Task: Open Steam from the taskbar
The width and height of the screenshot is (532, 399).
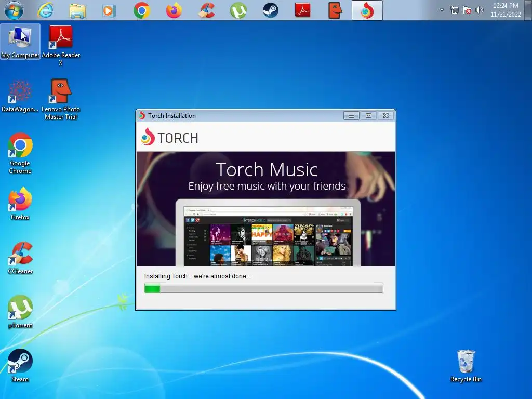Action: click(270, 10)
